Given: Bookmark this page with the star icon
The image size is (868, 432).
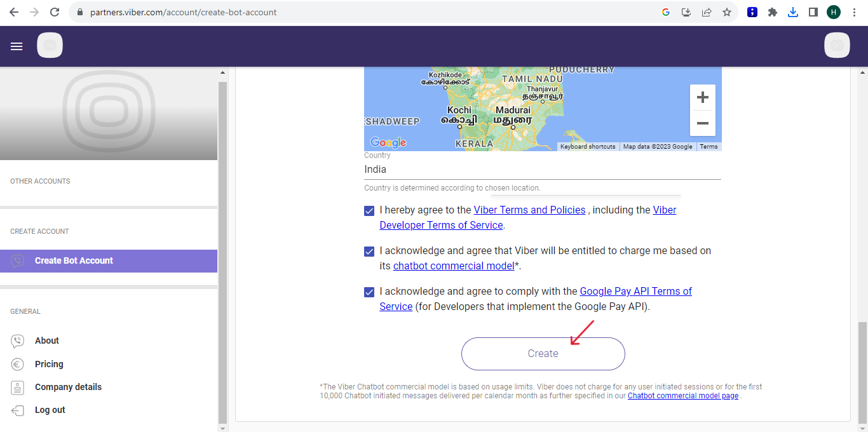Looking at the screenshot, I should click(x=726, y=11).
